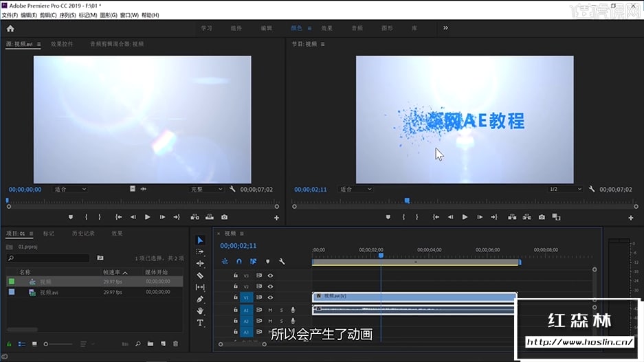Open timeline sequence panel menu

(x=242, y=234)
